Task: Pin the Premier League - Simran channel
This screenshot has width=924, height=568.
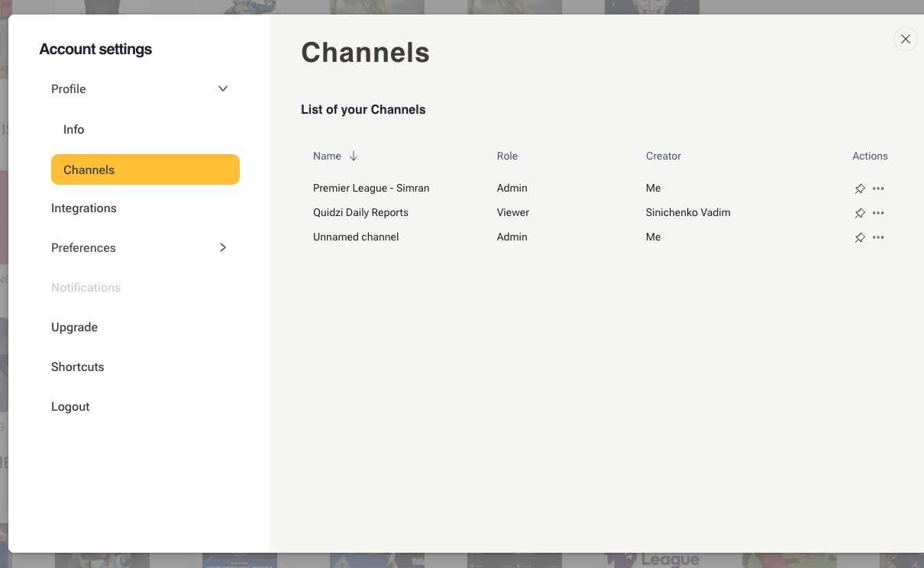Action: 860,189
